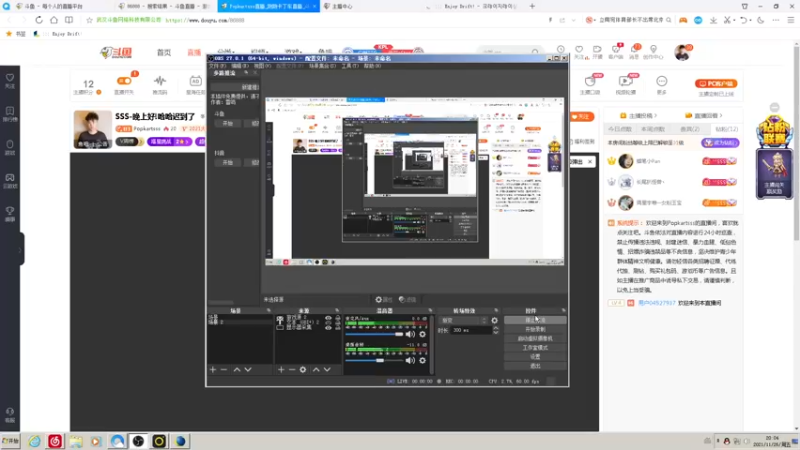This screenshot has height=450, width=800.
Task: Open the Help menu in OBS
Action: (372, 66)
